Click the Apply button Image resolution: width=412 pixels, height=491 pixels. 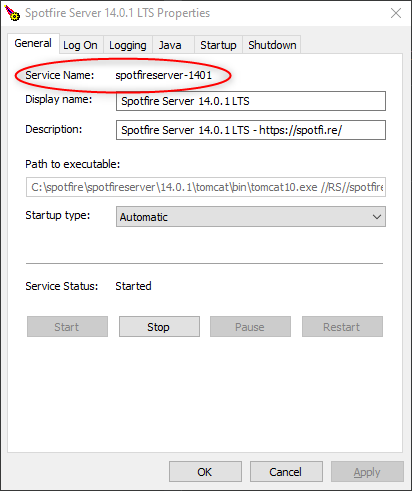(x=367, y=472)
